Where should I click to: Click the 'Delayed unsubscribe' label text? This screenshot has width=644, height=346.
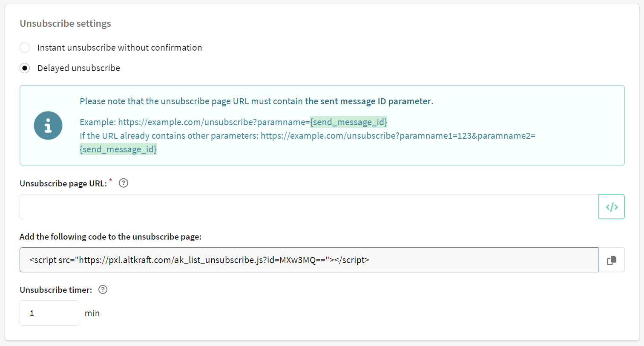coord(79,68)
